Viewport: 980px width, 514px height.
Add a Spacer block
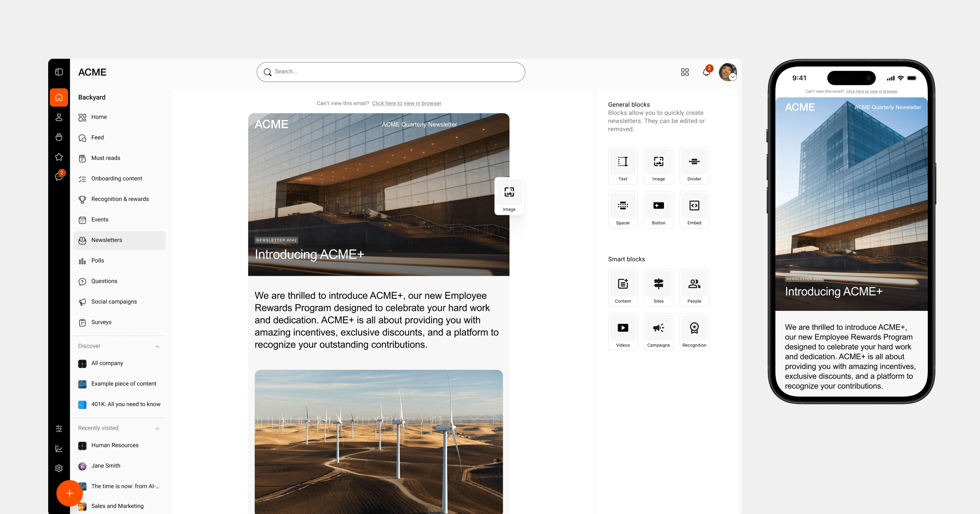[x=623, y=210]
